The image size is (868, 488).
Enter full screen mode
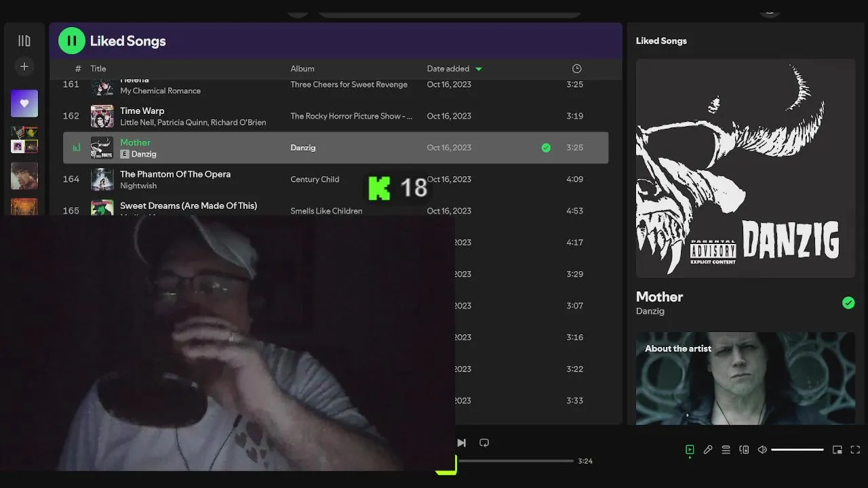(855, 449)
